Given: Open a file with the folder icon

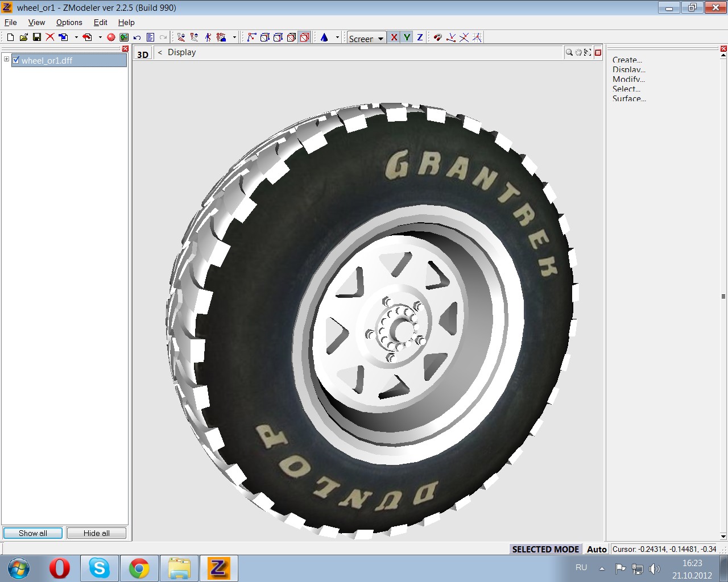Looking at the screenshot, I should coord(23,38).
